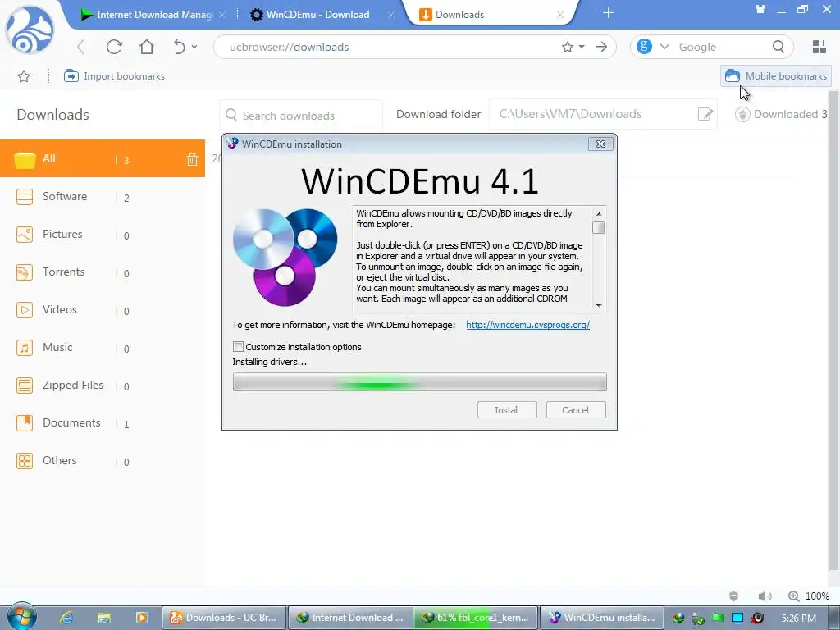Viewport: 840px width, 630px height.
Task: Click Import bookmarks
Action: (x=114, y=76)
